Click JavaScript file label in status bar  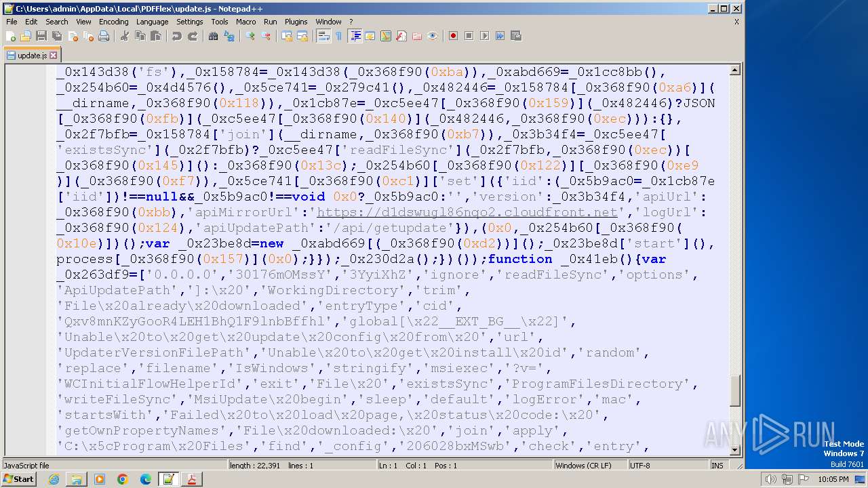[26, 466]
